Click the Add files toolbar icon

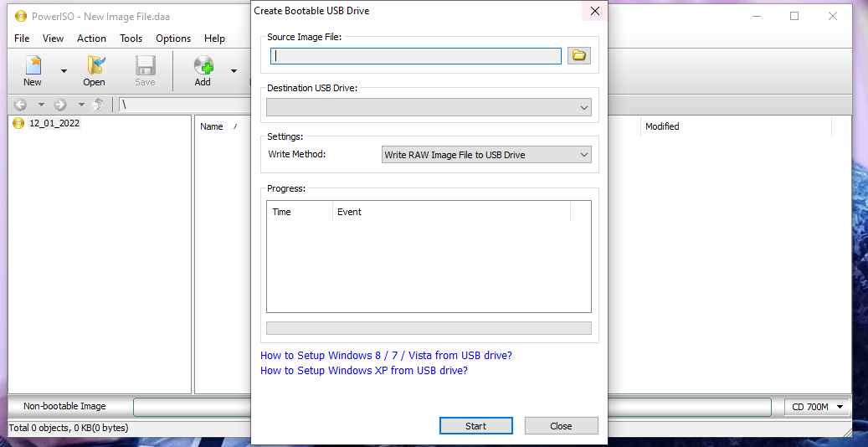pos(203,70)
